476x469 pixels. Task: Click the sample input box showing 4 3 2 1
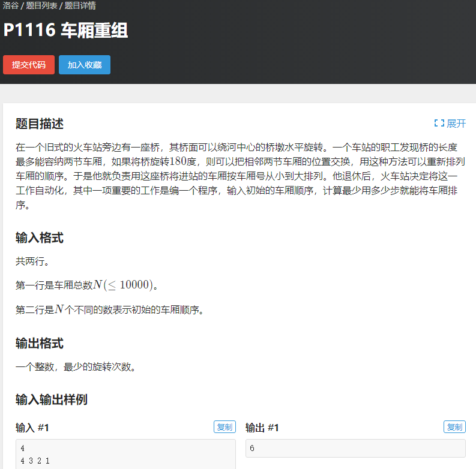[125, 454]
